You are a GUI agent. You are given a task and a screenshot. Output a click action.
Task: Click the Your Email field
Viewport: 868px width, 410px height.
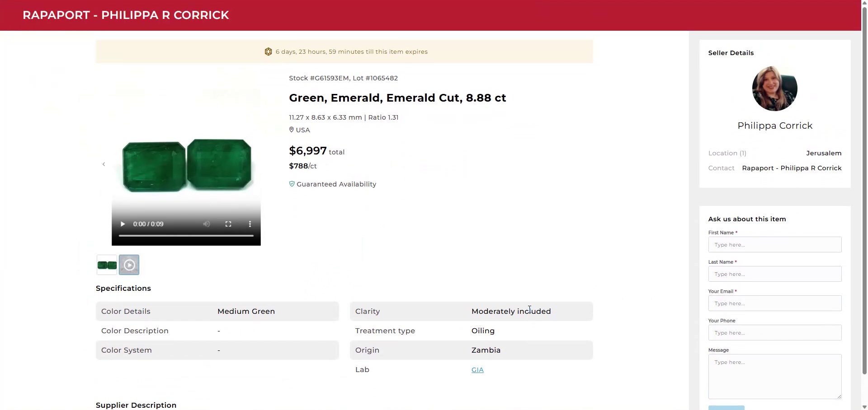(774, 303)
